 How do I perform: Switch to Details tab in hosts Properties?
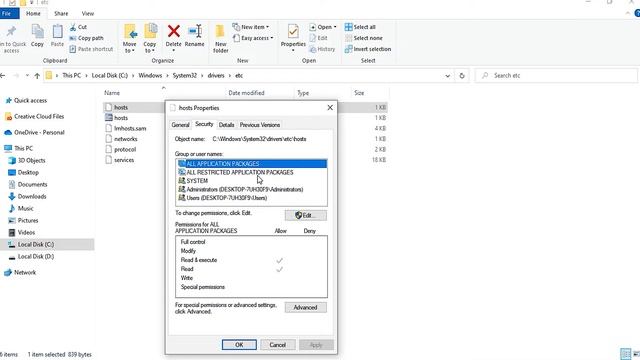(227, 125)
